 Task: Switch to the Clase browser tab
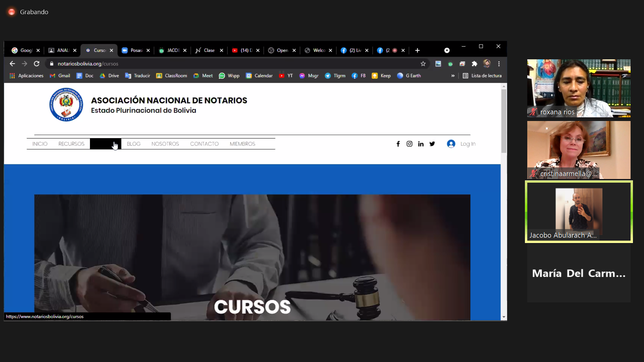(x=209, y=50)
